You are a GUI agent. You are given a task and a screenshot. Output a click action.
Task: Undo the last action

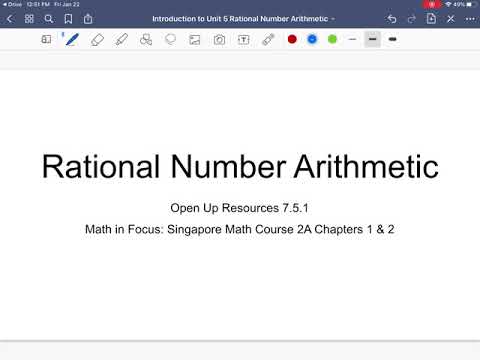pyautogui.click(x=392, y=19)
